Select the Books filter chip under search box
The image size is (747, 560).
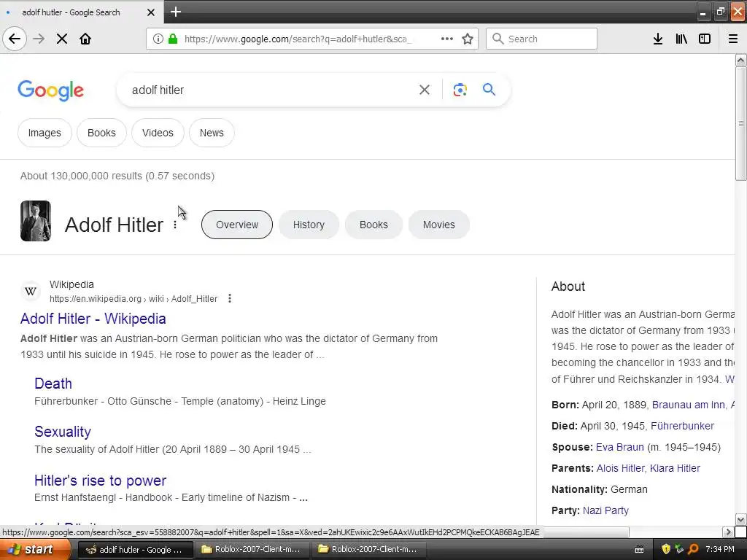(101, 133)
